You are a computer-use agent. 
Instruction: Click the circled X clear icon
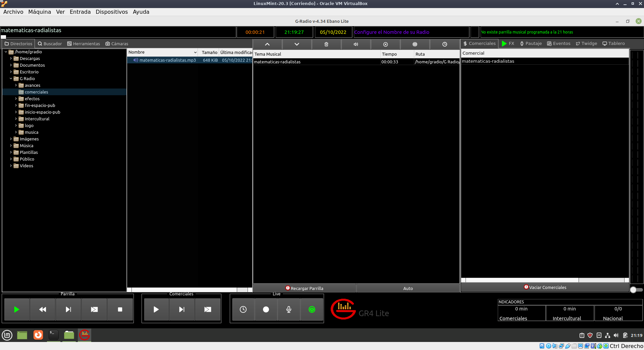[x=385, y=44]
